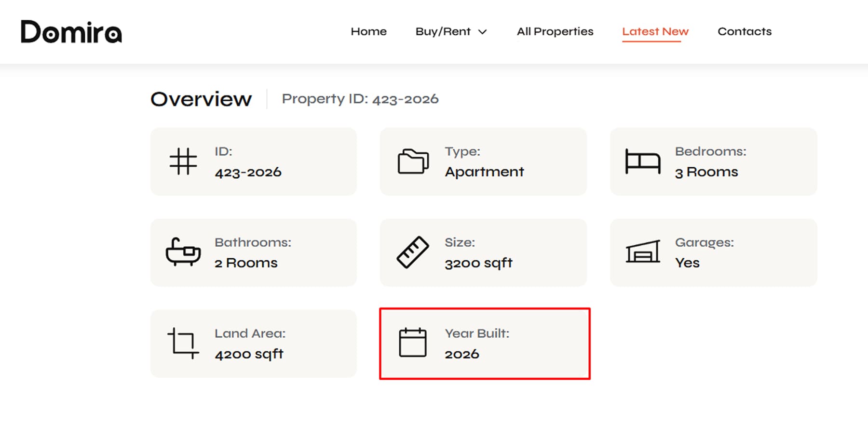The image size is (868, 426).
Task: Select the ruler icon for Size
Action: pyautogui.click(x=413, y=252)
